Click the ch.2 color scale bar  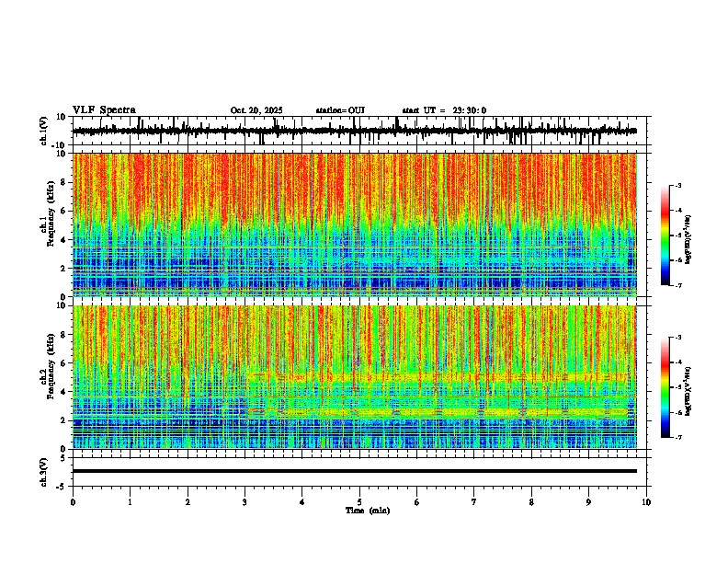(665, 387)
